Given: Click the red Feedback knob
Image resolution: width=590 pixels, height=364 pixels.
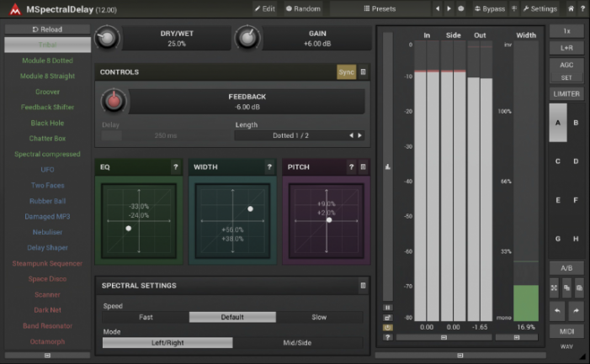Looking at the screenshot, I should 112,102.
